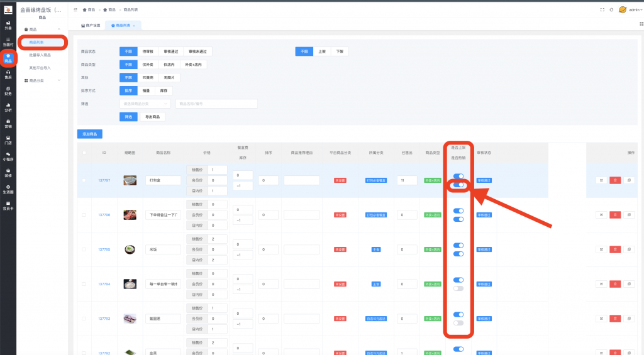
Task: Select all rows with the header checkbox
Action: 85,153
